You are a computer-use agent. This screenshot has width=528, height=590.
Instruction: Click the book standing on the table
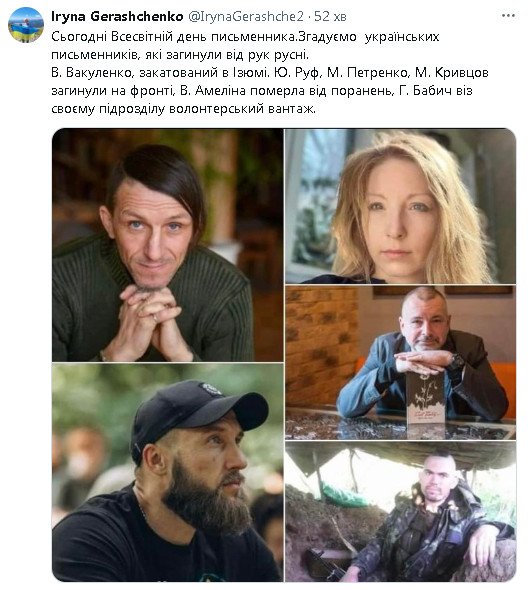(x=425, y=398)
